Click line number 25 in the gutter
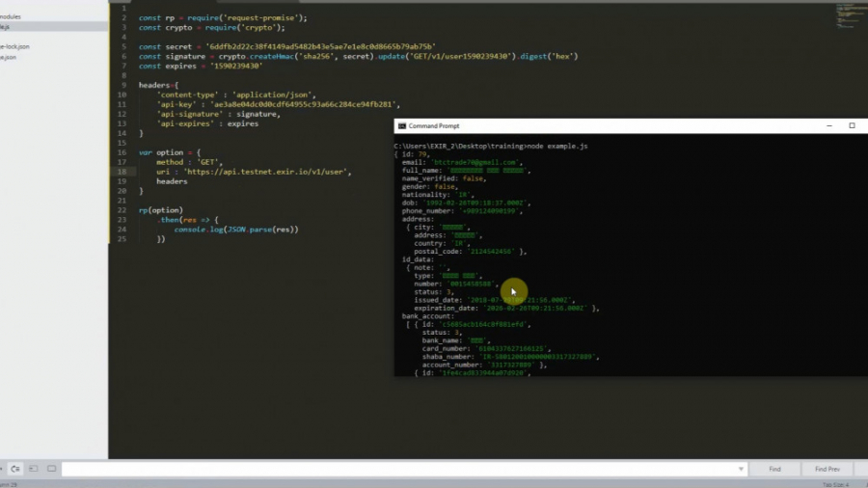The height and width of the screenshot is (488, 868). [122, 239]
